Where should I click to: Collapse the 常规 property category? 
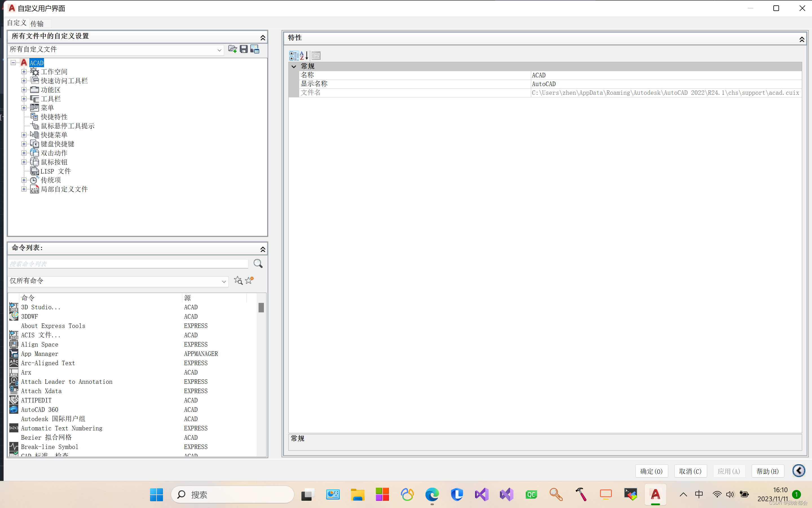click(294, 67)
